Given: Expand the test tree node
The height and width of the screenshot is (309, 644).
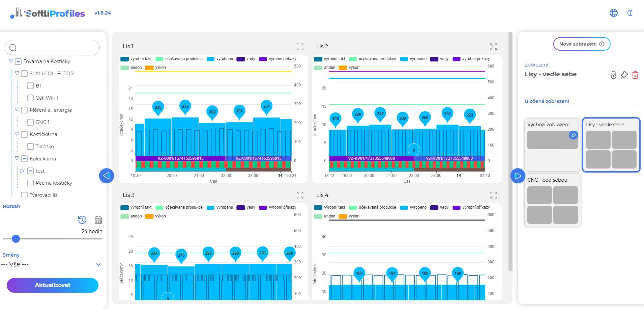Looking at the screenshot, I should (22, 171).
